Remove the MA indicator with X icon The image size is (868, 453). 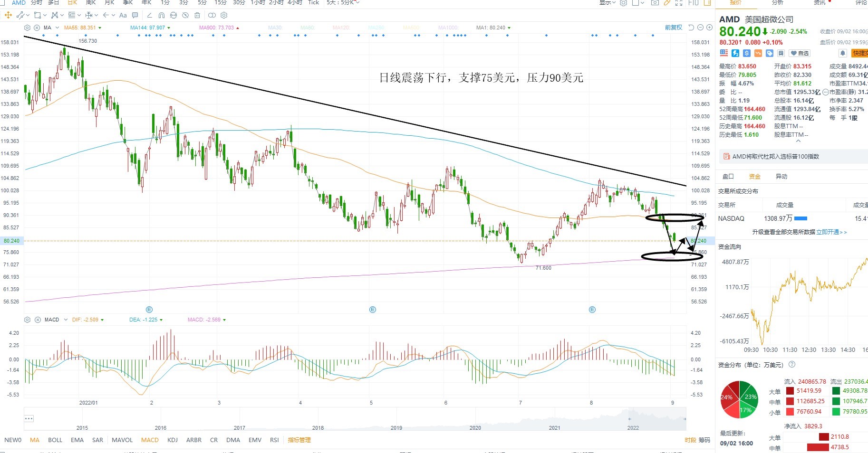click(37, 28)
